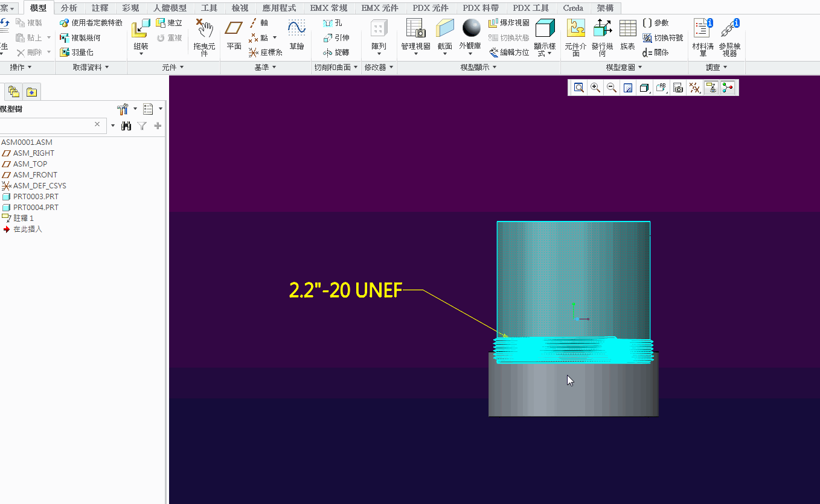Open datum display filters in graphics toolbar
This screenshot has height=504, width=820.
[695, 88]
